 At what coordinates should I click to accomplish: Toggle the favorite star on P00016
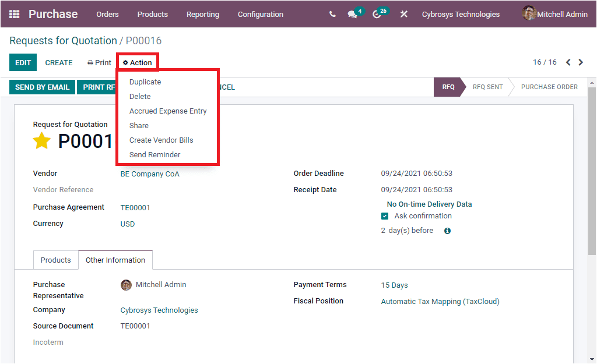[x=41, y=140]
